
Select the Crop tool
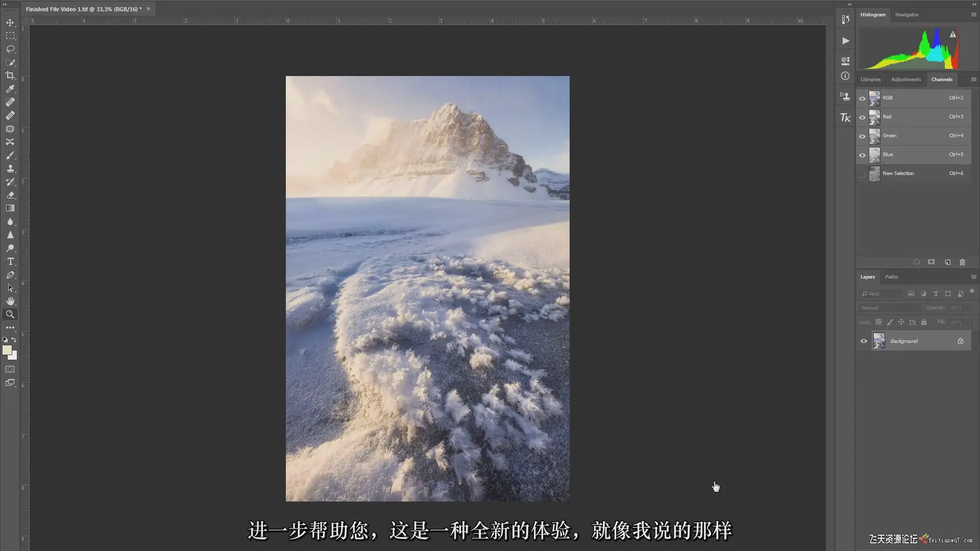[10, 76]
